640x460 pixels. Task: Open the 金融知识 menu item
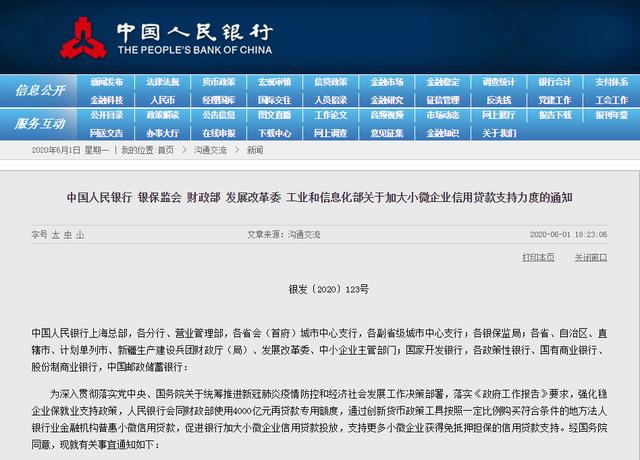click(x=443, y=133)
